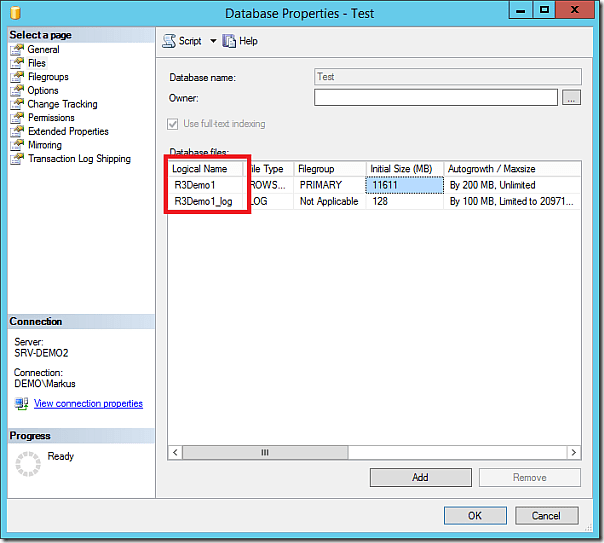Click the Script toolbar icon
The width and height of the screenshot is (604, 543).
click(x=169, y=41)
